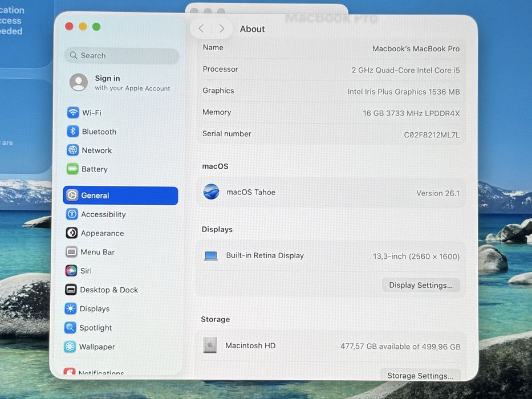Screen dimensions: 532x399
Task: Go forward with the right chevron
Action: tap(222, 28)
